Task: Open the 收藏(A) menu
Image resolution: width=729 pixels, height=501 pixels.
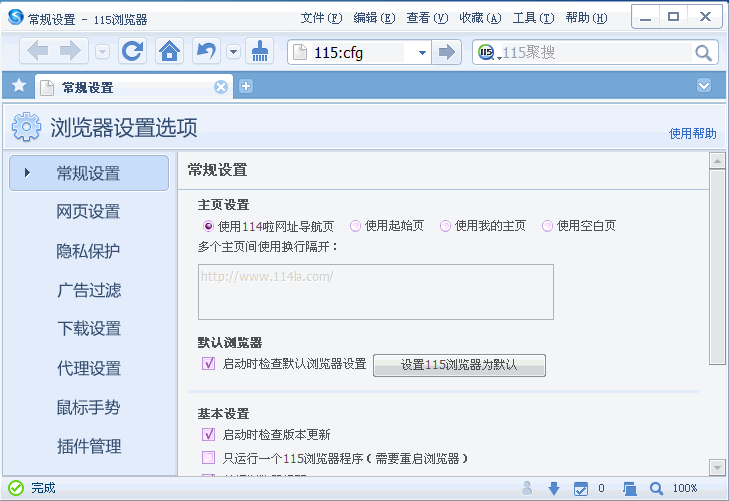Action: [480, 18]
